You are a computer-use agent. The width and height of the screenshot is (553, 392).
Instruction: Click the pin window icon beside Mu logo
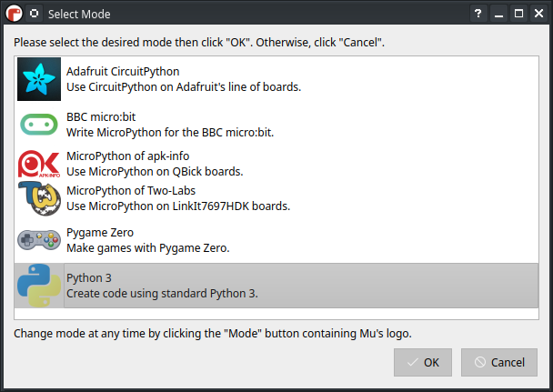(35, 14)
